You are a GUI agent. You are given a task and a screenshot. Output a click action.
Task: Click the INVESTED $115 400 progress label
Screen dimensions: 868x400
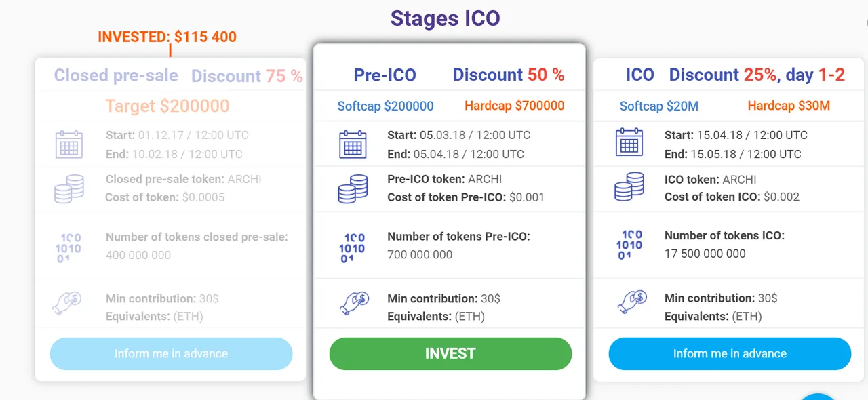167,37
